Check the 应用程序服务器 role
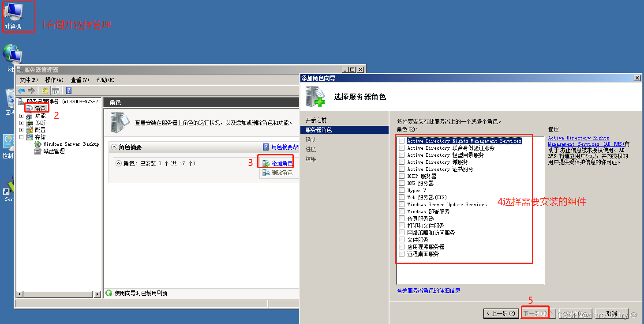 [x=401, y=247]
